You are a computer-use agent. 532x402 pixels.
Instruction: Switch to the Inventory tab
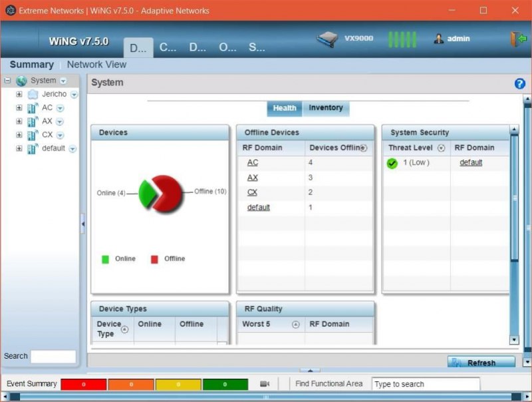[x=326, y=108]
